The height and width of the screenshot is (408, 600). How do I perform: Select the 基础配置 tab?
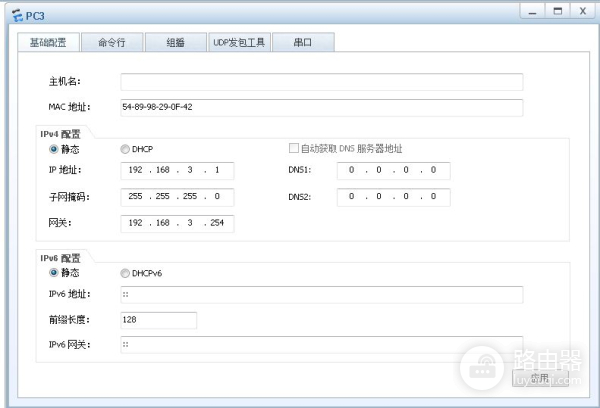[48, 43]
